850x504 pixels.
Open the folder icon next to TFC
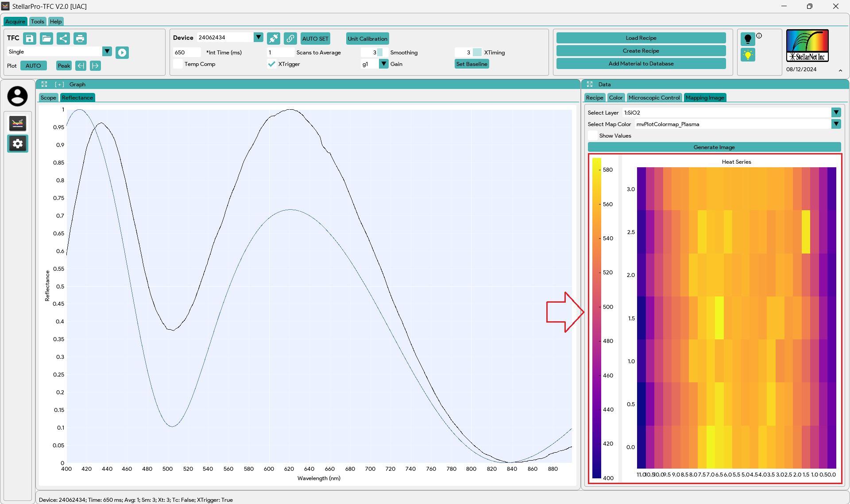point(46,38)
